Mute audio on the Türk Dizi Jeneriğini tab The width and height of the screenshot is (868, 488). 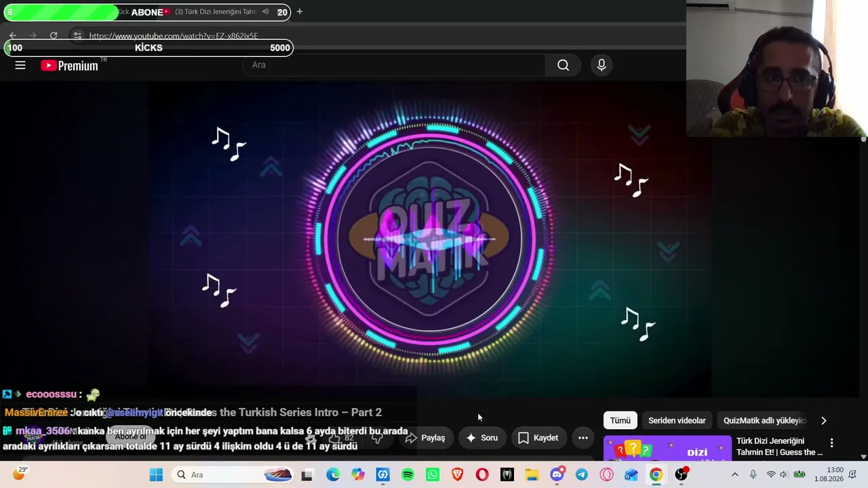tap(265, 12)
